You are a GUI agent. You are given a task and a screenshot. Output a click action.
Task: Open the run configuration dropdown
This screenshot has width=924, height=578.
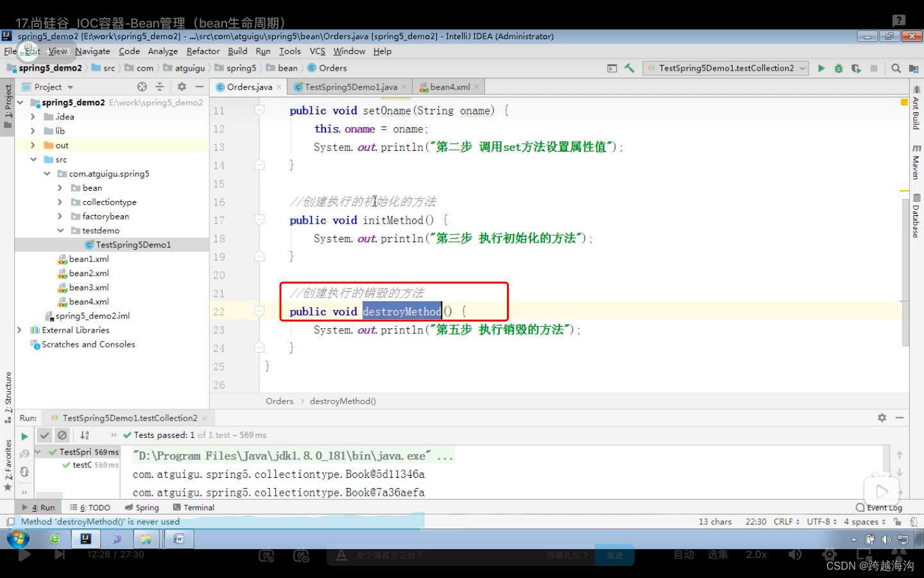726,68
